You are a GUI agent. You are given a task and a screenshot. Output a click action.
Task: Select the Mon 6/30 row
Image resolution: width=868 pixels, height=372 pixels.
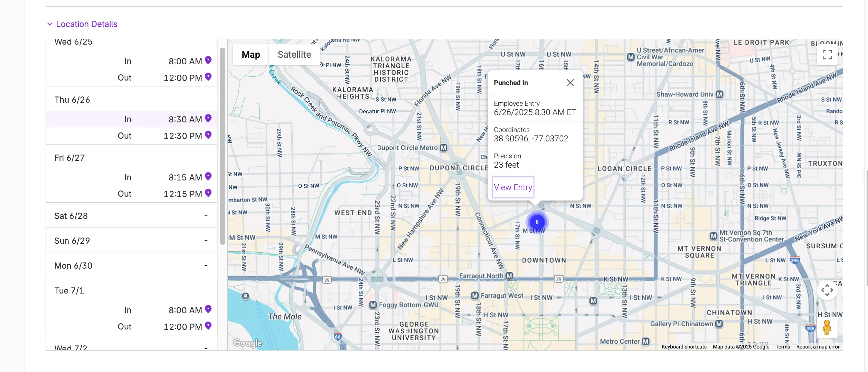tap(132, 266)
